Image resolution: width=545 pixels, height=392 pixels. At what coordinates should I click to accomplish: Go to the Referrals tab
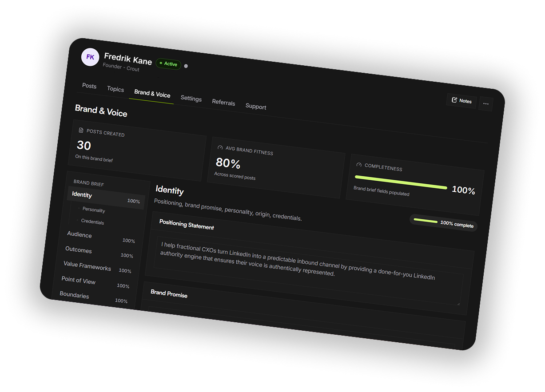223,103
